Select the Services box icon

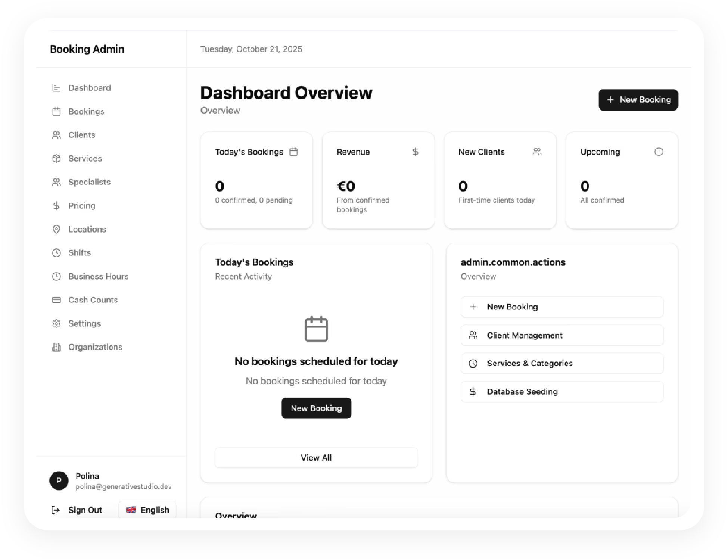click(57, 158)
